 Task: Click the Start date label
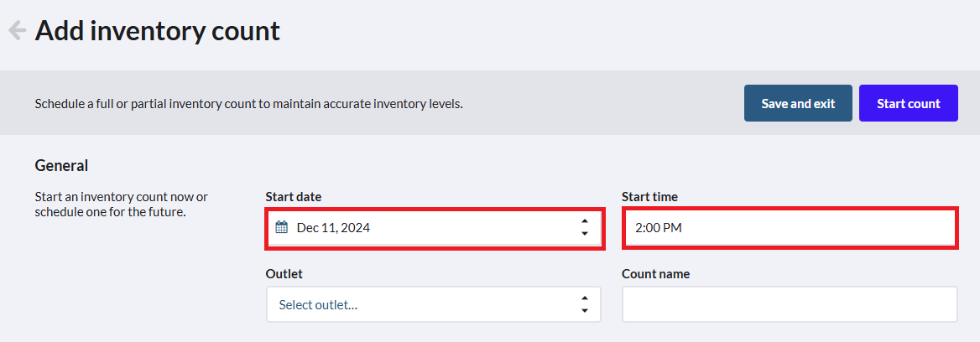tap(293, 197)
